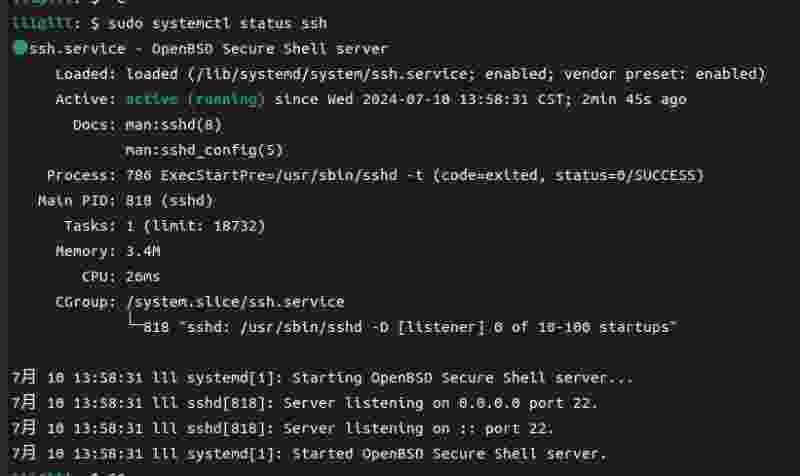Click the "Starting OpenBSD Secure Shell server" log line
Screen dimensions: 800x476
pos(321,378)
